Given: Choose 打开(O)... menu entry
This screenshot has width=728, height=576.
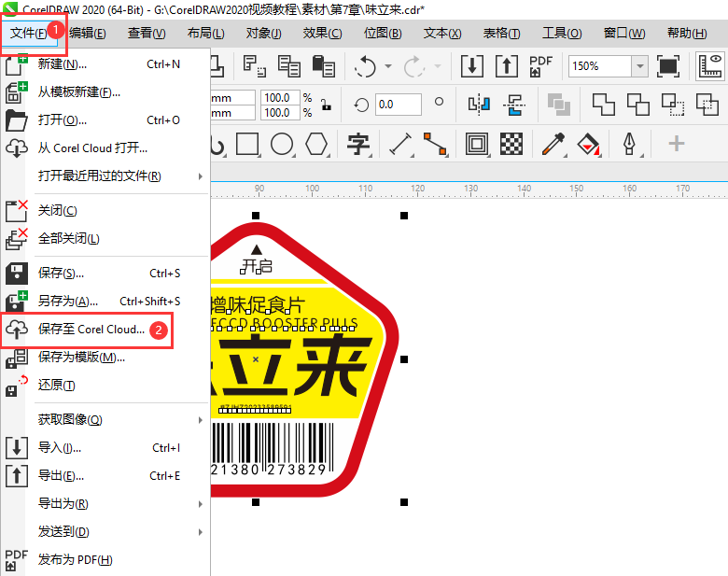Looking at the screenshot, I should point(105,120).
